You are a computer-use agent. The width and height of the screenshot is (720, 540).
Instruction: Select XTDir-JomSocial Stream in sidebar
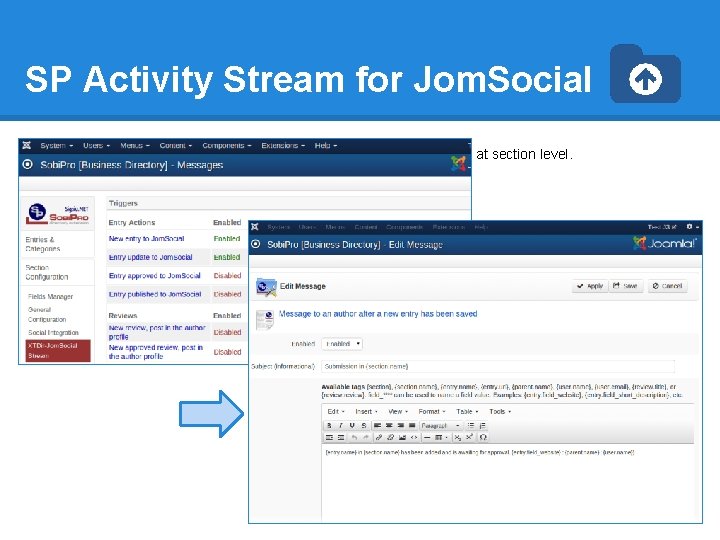[x=58, y=350]
